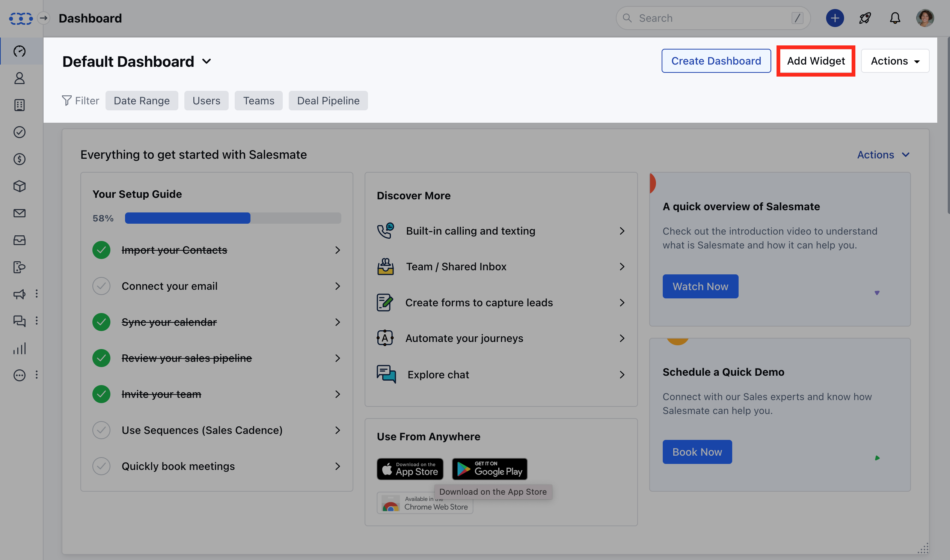Expand the sidebar with the arrow button

tap(44, 18)
